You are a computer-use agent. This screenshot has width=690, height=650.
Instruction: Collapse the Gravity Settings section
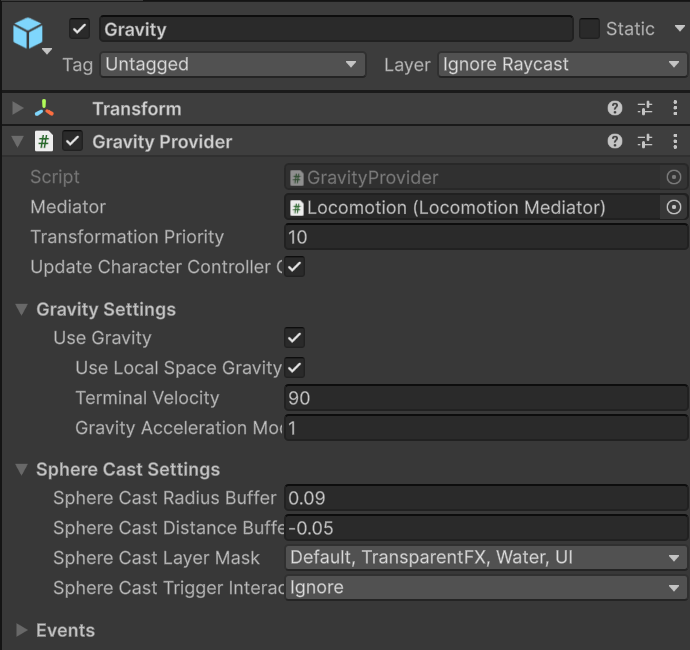coord(21,309)
